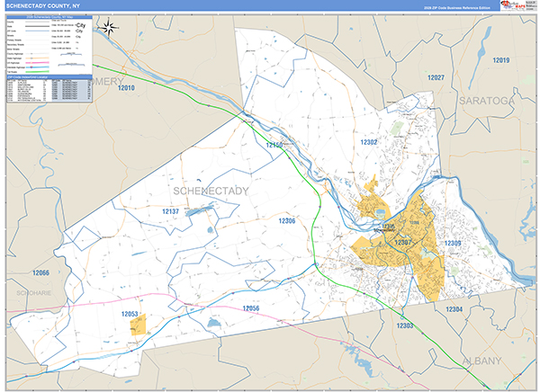
Task: Select ZIP code 12302 label
Action: 369,142
